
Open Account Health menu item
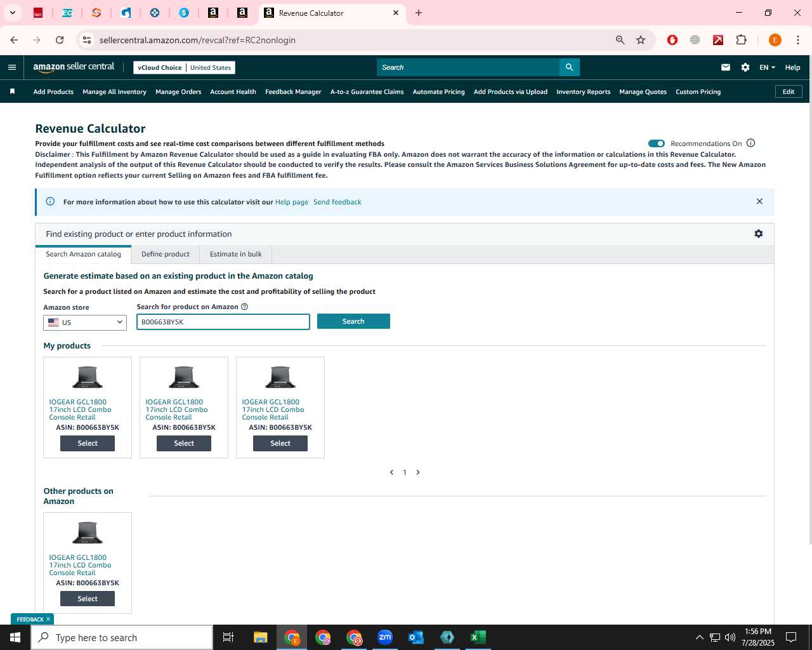click(233, 91)
